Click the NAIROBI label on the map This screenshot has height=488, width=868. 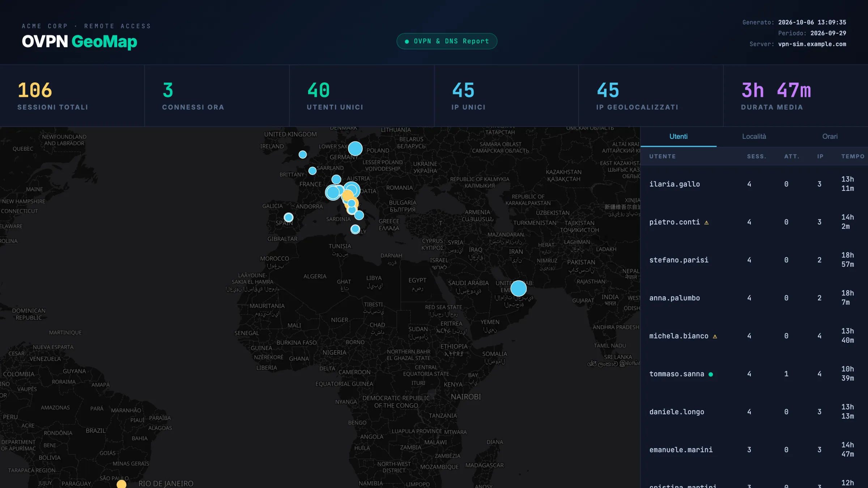click(x=466, y=397)
